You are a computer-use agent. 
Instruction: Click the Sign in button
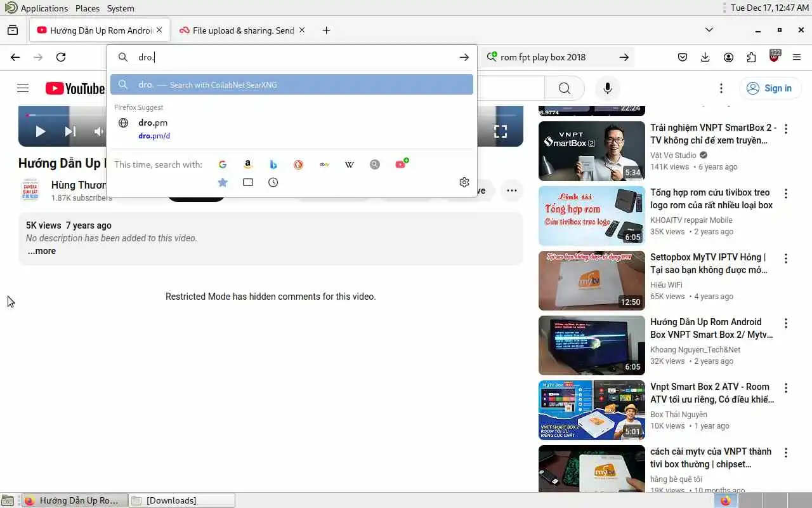coord(770,88)
